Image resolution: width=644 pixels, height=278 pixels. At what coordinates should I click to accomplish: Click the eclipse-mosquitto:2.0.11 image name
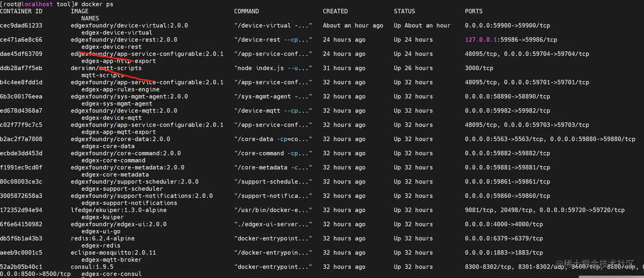(113, 252)
